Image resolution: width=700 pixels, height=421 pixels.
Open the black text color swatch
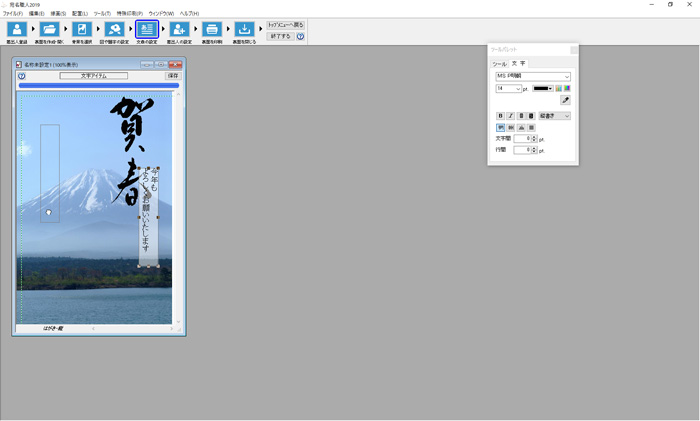pos(542,88)
